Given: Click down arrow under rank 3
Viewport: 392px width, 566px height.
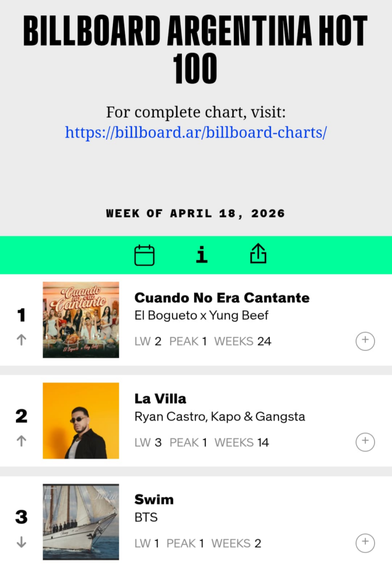Looking at the screenshot, I should coord(22,542).
